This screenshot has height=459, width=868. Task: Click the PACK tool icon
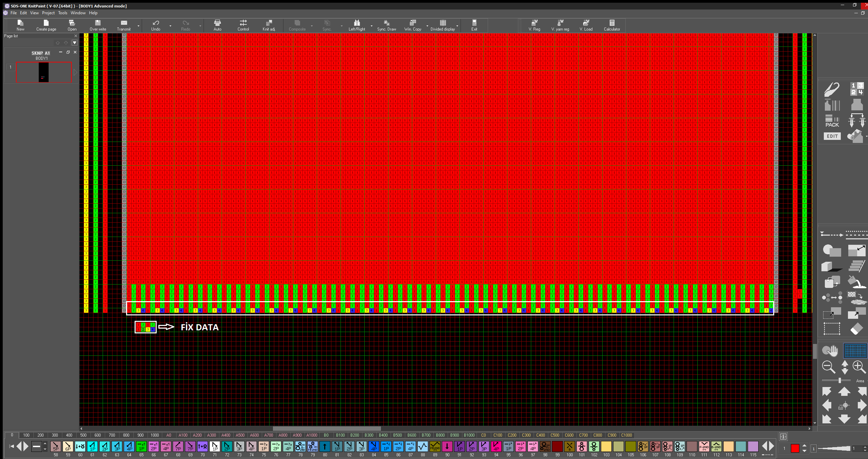[x=832, y=121]
